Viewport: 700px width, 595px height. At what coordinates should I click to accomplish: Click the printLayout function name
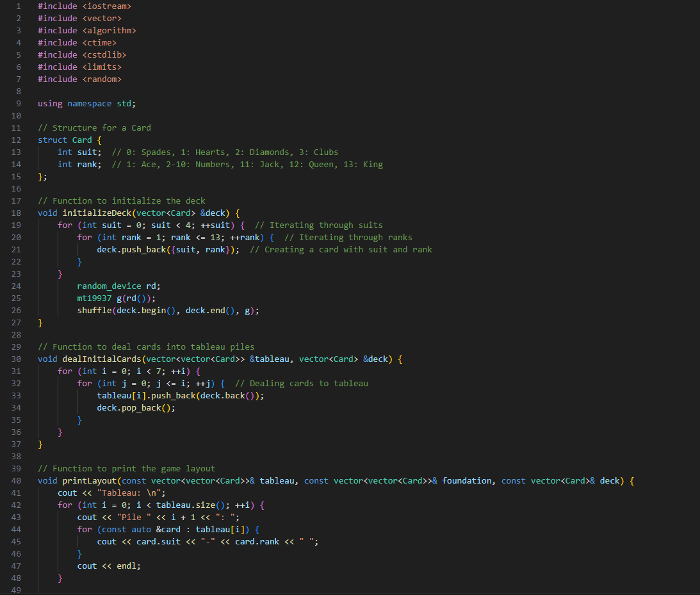pos(91,480)
